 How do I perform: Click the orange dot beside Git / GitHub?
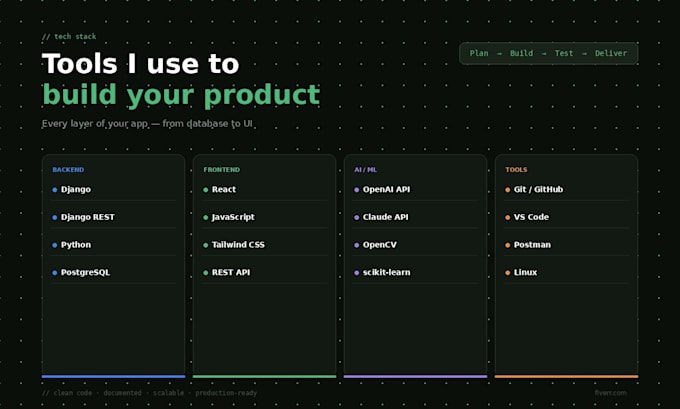[507, 190]
